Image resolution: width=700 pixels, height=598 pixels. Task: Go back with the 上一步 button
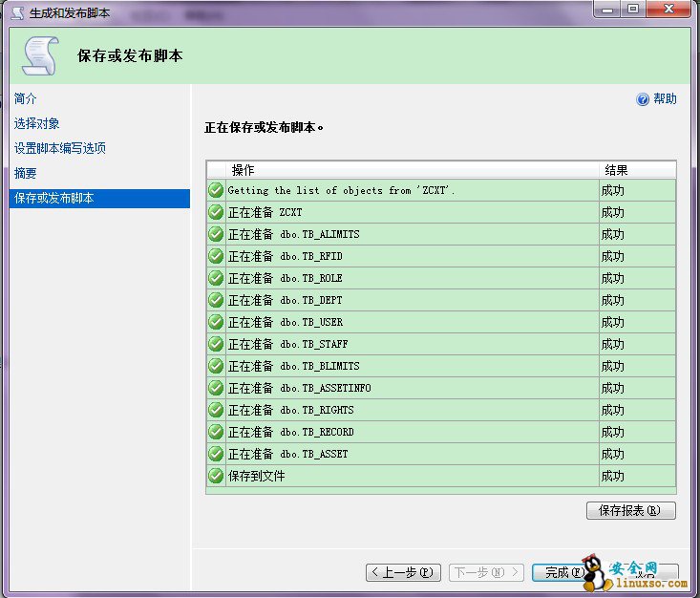[x=403, y=572]
